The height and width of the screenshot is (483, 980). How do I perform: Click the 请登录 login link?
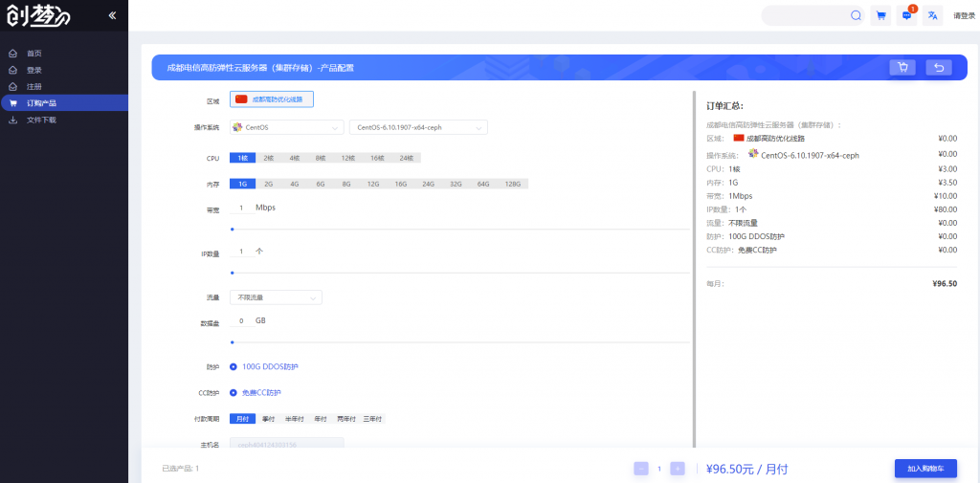(x=964, y=15)
